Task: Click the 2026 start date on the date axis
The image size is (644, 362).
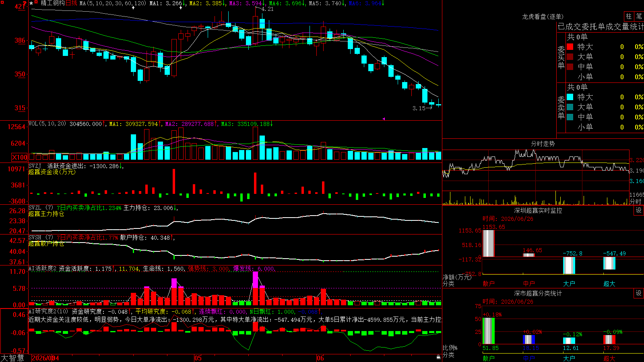Action: click(x=45, y=358)
